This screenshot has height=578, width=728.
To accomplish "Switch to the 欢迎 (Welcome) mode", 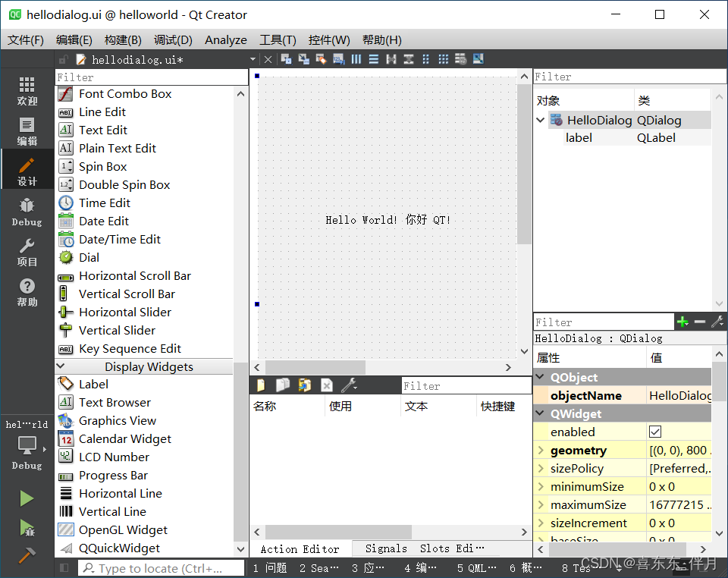I will 27,91.
